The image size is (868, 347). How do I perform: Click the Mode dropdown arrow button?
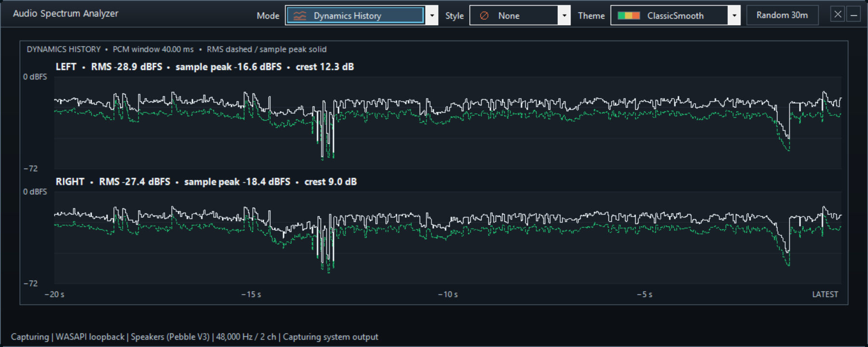(x=432, y=15)
